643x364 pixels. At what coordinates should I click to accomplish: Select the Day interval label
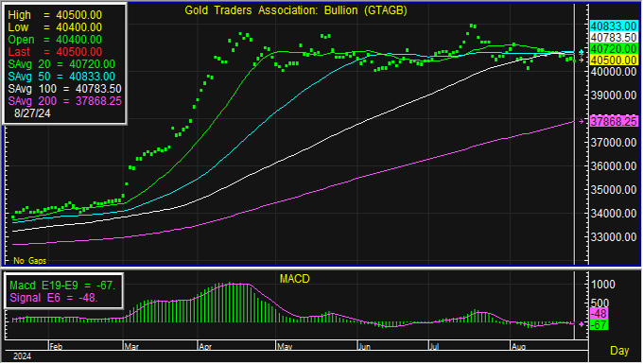pos(619,351)
